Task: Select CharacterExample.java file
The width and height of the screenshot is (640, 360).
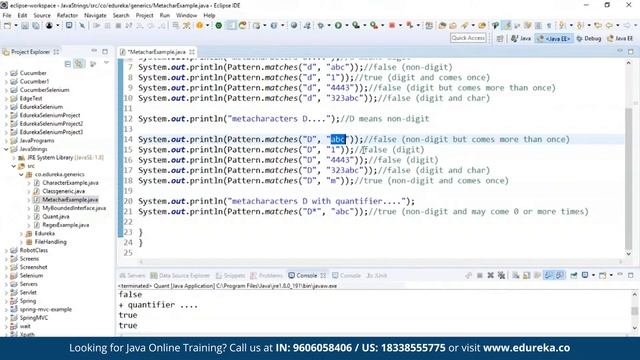Action: 70,183
